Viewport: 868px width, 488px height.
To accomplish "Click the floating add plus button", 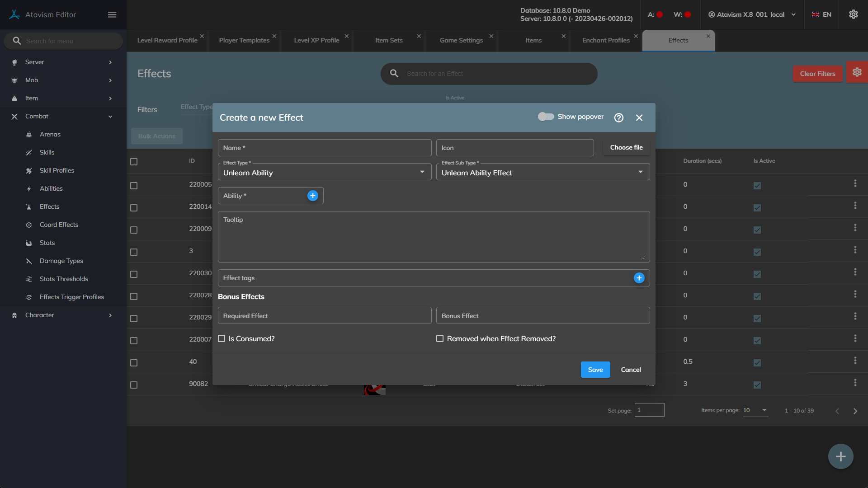I will [840, 456].
